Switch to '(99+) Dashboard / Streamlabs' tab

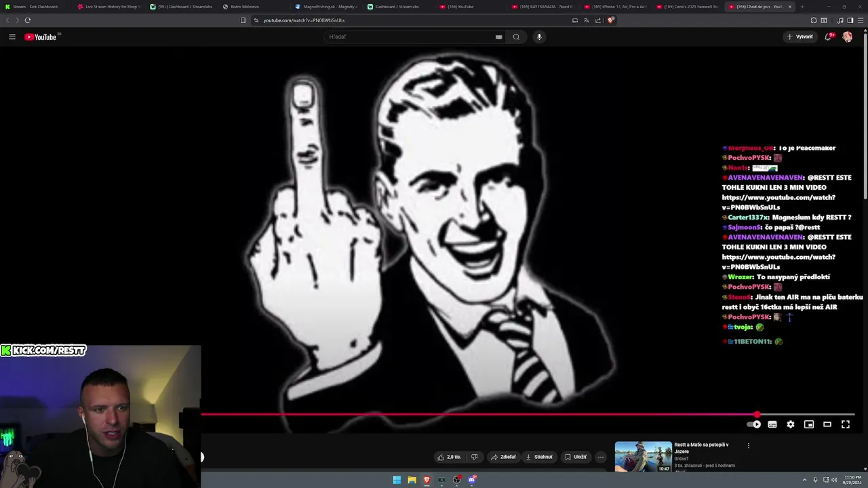point(182,7)
